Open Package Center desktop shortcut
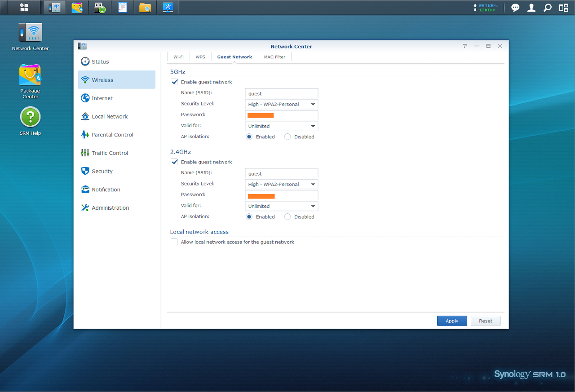575x392 pixels. point(30,81)
